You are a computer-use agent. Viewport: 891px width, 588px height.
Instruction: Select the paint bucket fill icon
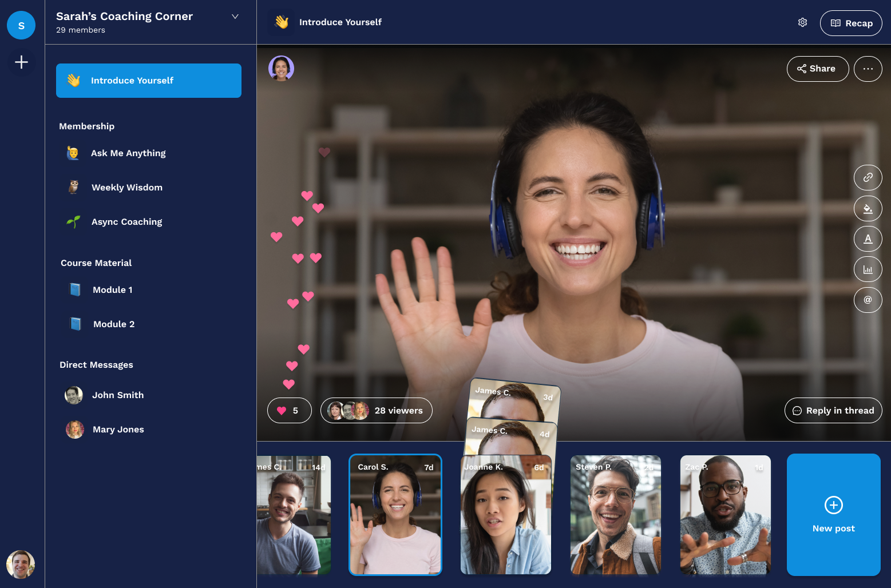868,208
